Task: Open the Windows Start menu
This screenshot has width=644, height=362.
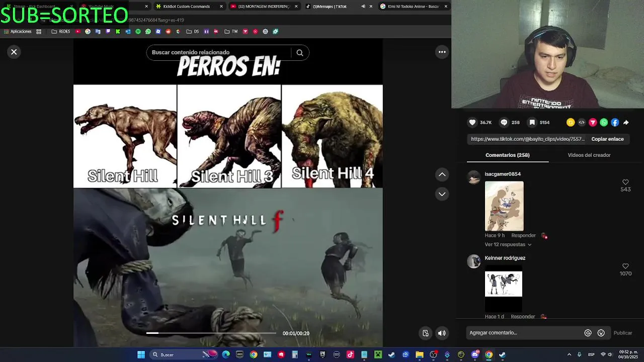Action: click(x=141, y=354)
